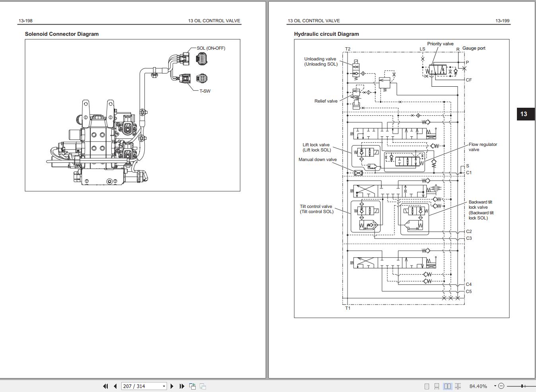536x392 pixels.
Task: Click the page number 13-198 header
Action: [x=25, y=21]
